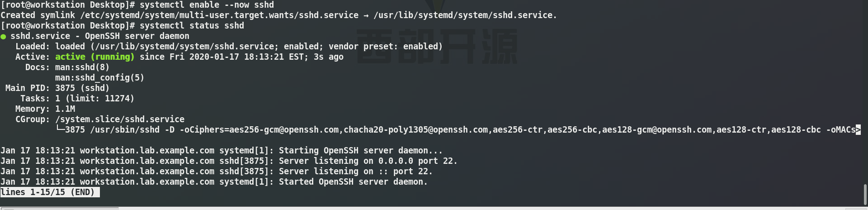Click the "systemctl enable --now sshd" command
This screenshot has width=868, height=210.
point(207,5)
